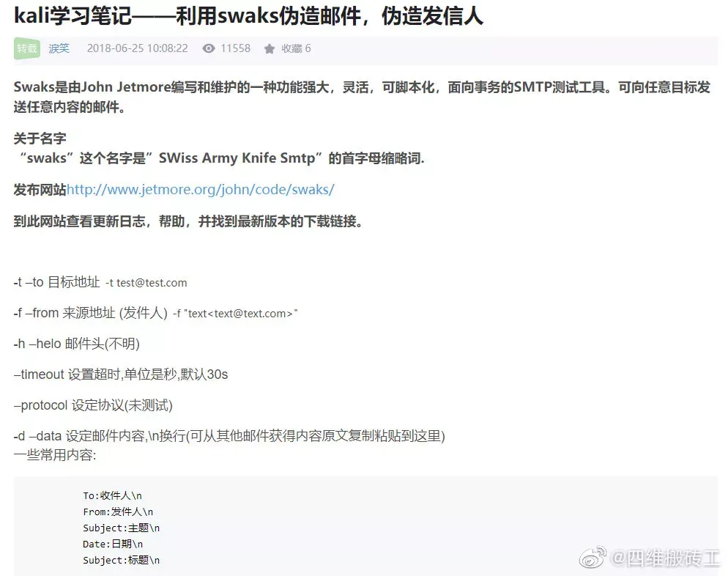Viewport: 728px width, 576px height.
Task: Click the 收藏 6 label
Action: 296,48
